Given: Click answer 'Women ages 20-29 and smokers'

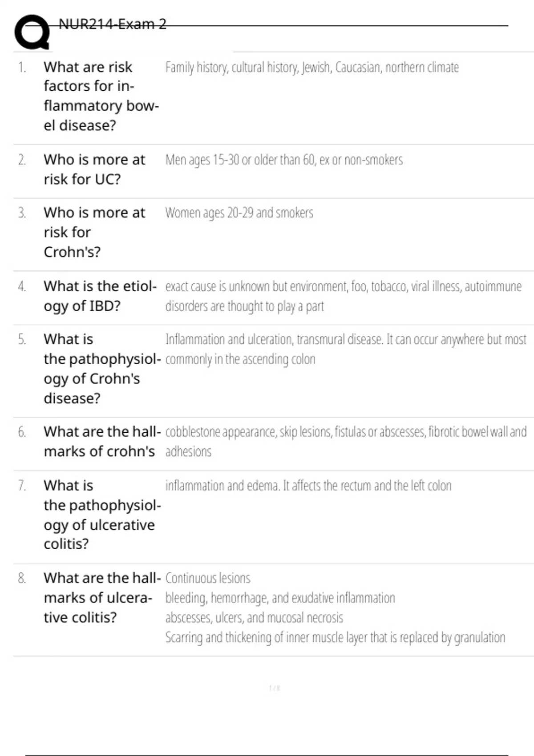Looking at the screenshot, I should click(x=239, y=213).
